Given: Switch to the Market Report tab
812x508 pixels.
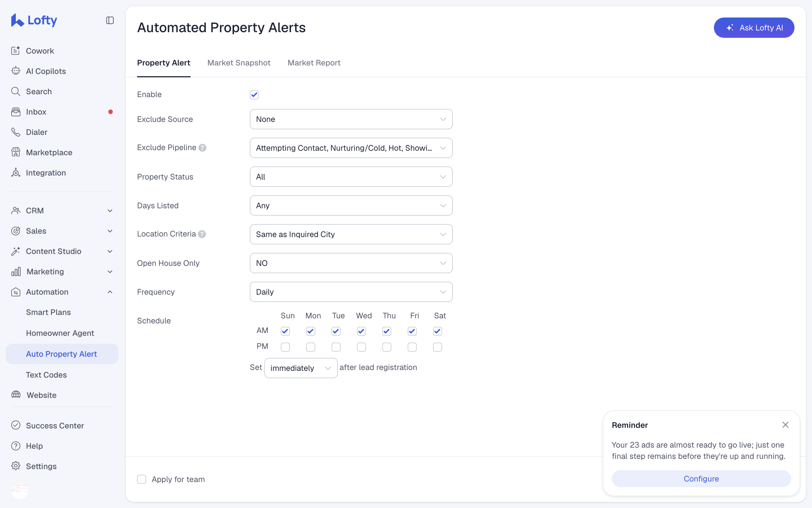Looking at the screenshot, I should coord(314,63).
